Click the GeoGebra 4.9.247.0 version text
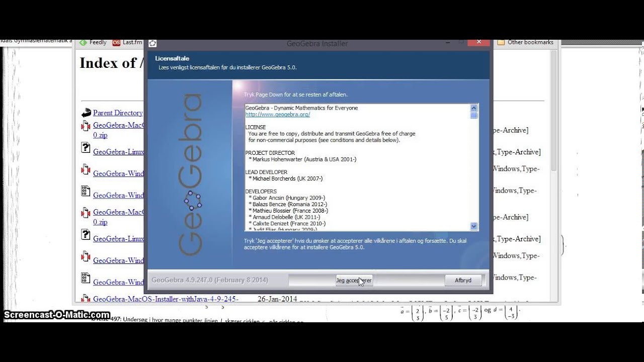This screenshot has height=362, width=644. [210, 280]
